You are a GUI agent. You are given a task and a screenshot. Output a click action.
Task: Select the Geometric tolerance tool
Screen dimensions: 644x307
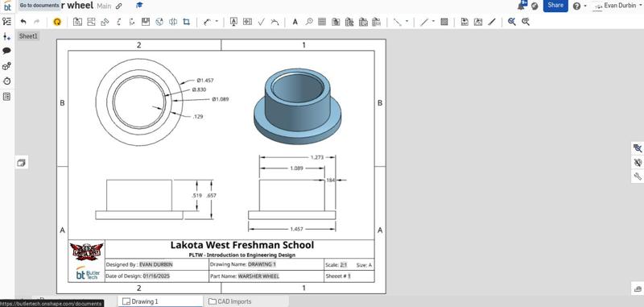[x=247, y=23]
